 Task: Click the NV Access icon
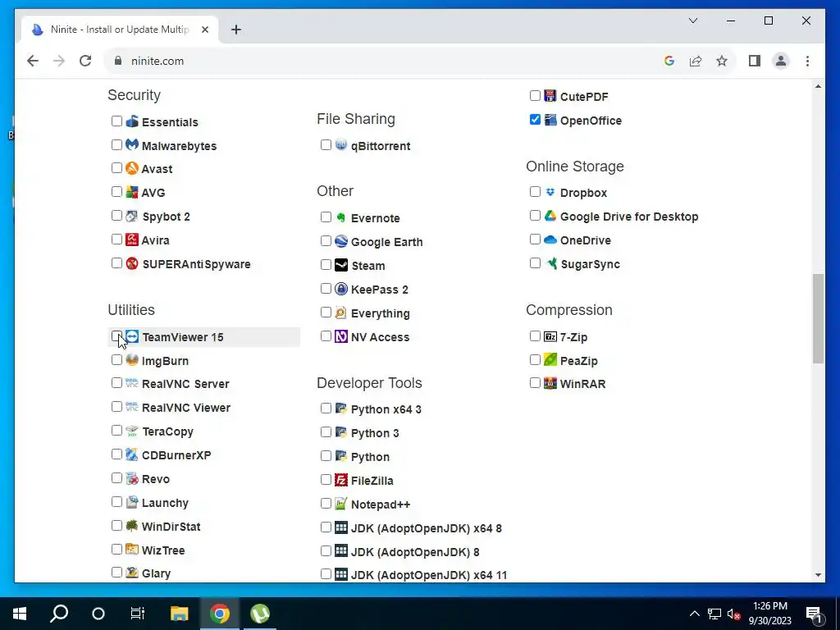click(x=341, y=336)
